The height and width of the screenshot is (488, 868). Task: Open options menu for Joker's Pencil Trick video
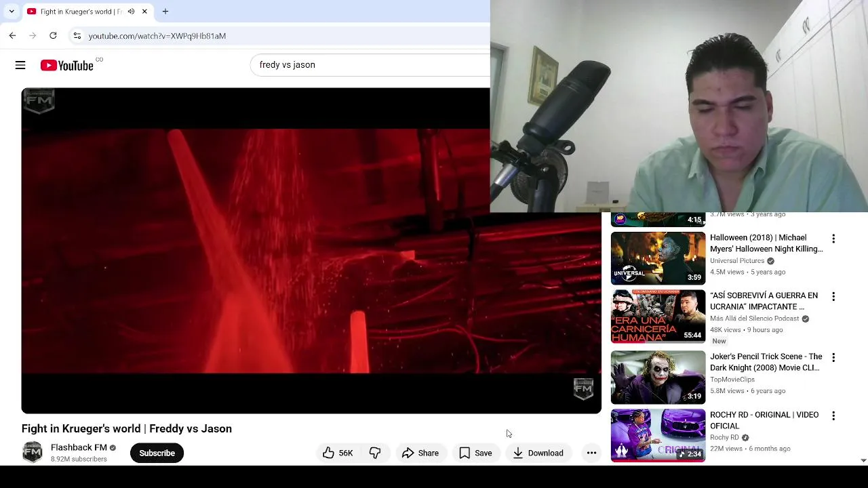833,357
